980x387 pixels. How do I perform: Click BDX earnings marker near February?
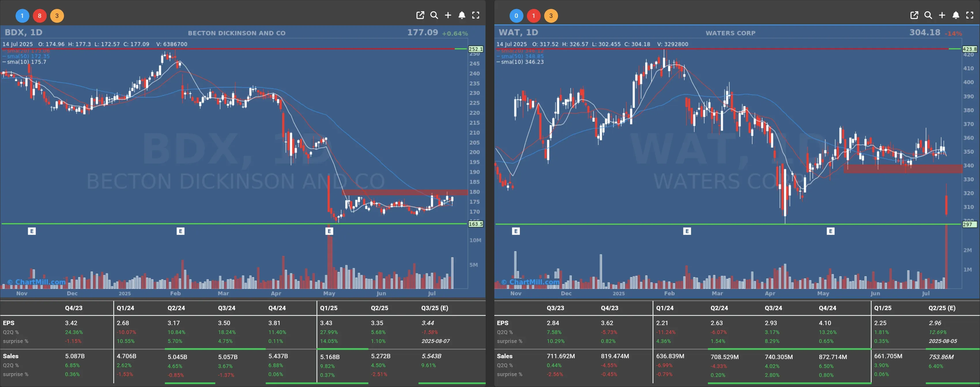tap(181, 231)
